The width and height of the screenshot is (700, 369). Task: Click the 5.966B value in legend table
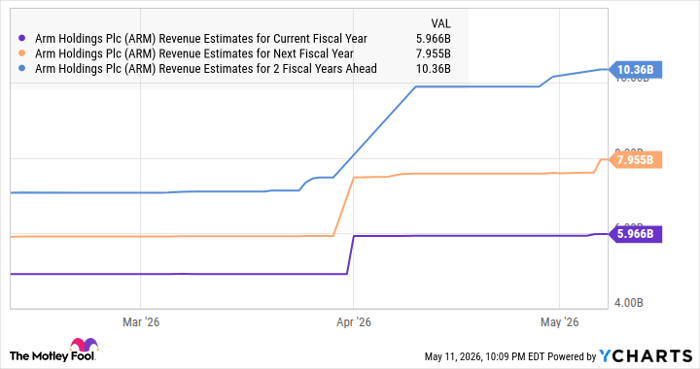(x=433, y=39)
